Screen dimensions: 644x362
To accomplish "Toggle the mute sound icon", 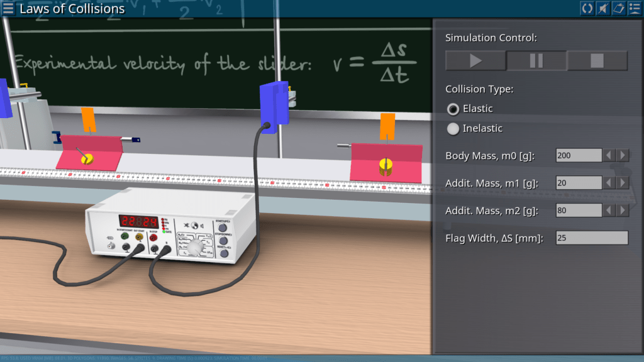I will [x=602, y=8].
